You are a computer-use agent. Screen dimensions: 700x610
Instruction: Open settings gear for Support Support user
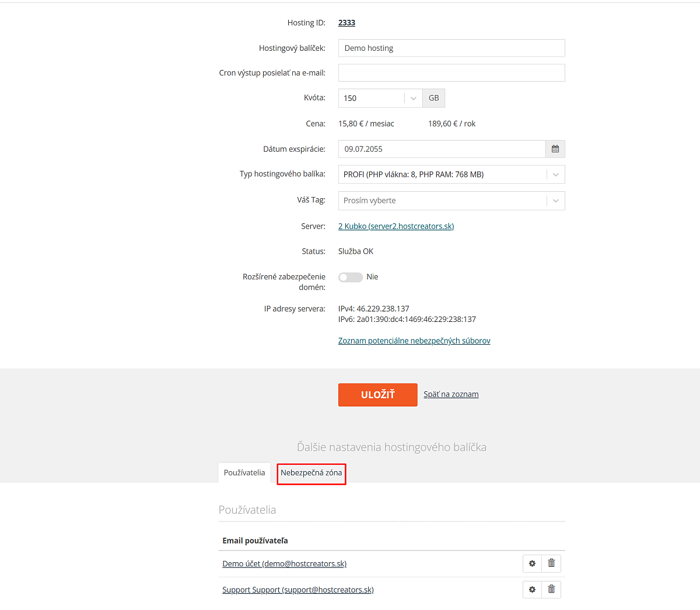click(x=532, y=590)
